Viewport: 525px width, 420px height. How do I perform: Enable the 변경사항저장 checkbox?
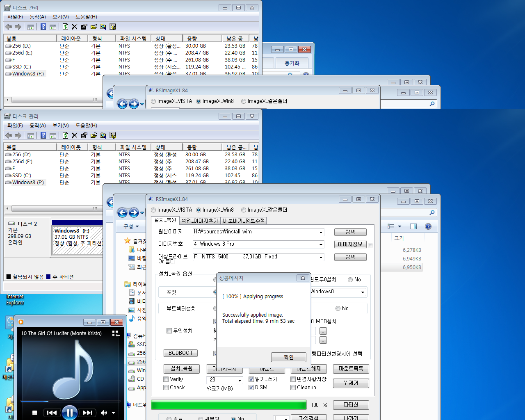(x=293, y=379)
